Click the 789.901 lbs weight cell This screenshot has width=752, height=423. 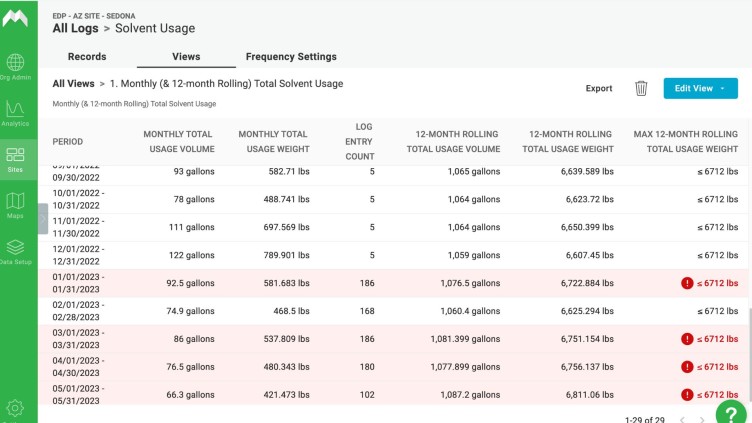pos(286,255)
